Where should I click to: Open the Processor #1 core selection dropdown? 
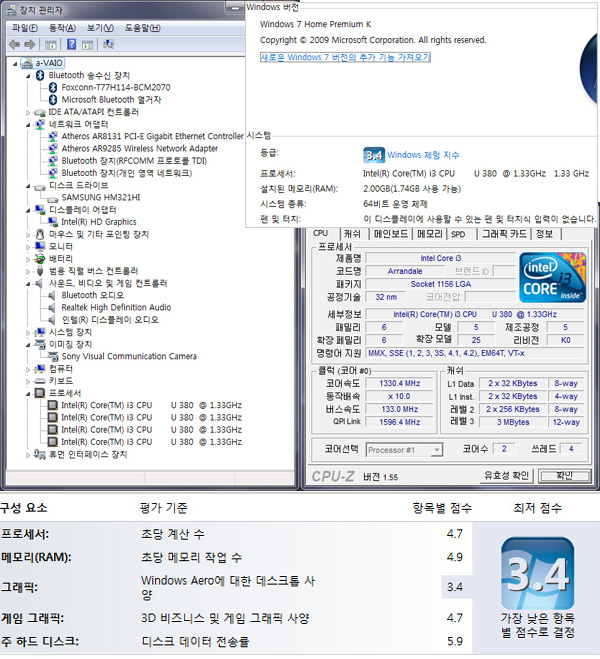[437, 450]
